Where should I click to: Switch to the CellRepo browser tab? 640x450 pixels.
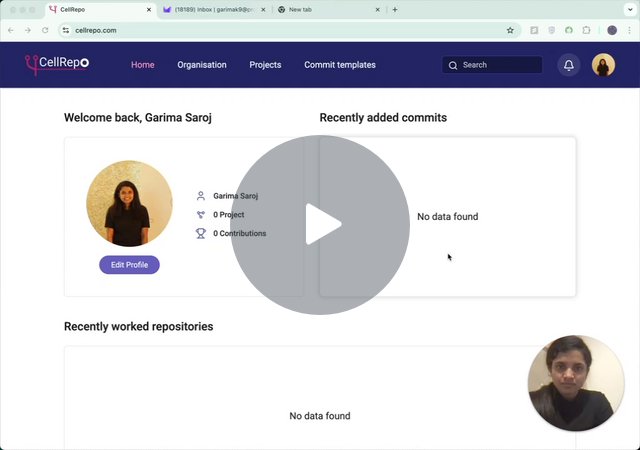click(x=100, y=9)
